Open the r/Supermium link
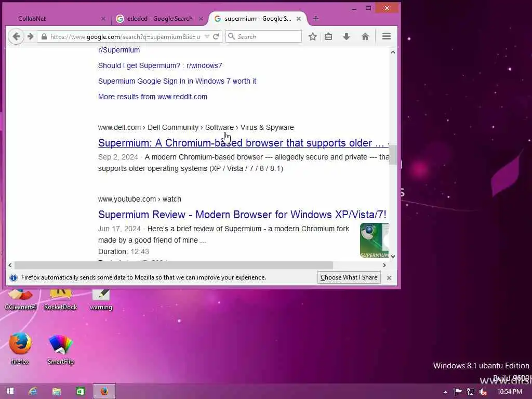 coord(119,50)
